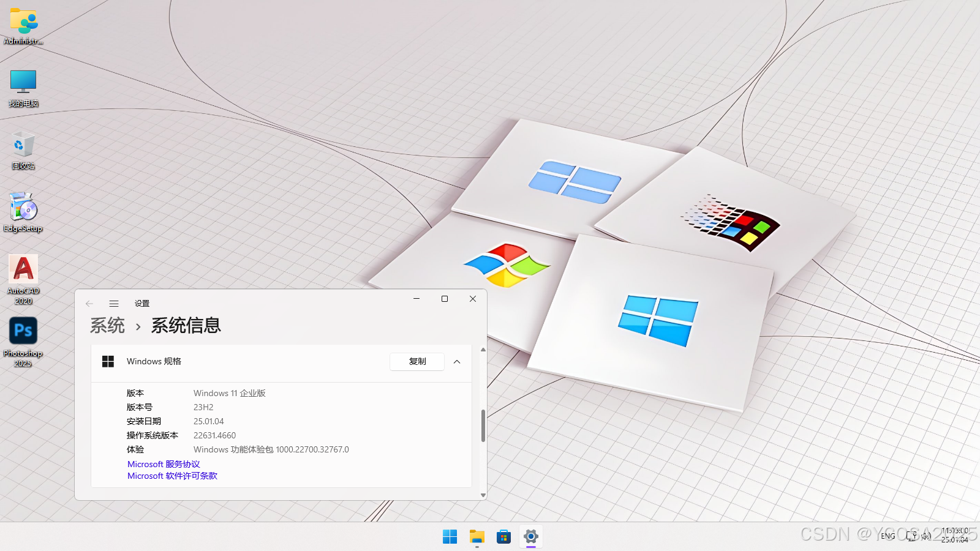Click the Settings scrollbar down arrow
Screen dimensions: 980x551
[483, 495]
